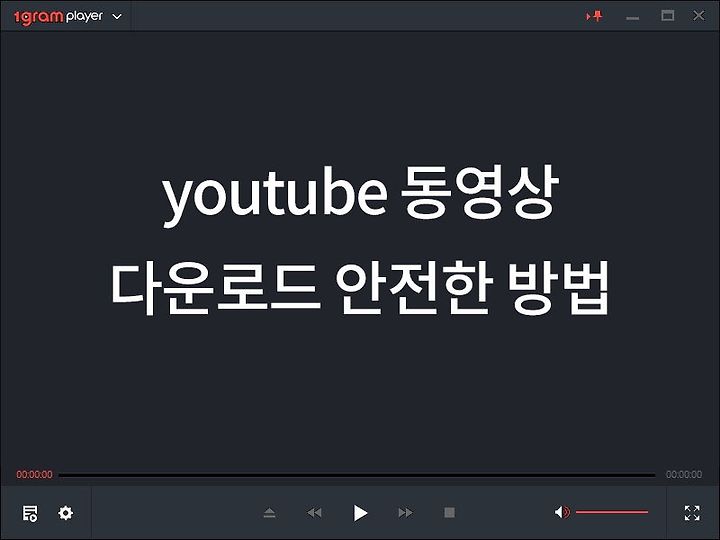Screen dimensions: 720x540
Task: Click the gray total time 00:00:00
Action: (684, 475)
